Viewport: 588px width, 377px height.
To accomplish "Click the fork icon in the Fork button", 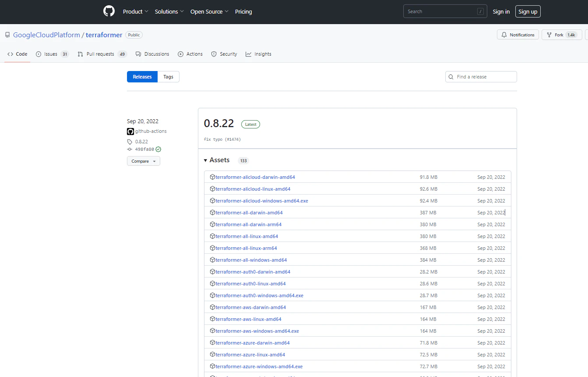I will tap(549, 35).
